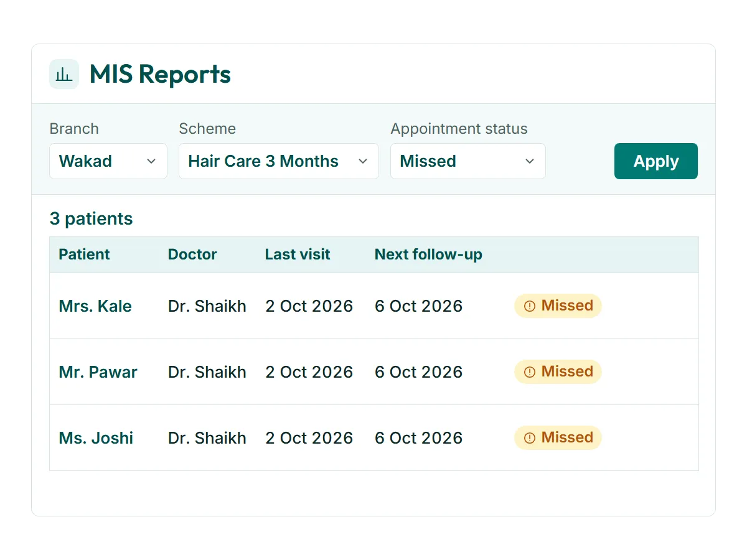This screenshot has width=747, height=560.
Task: Select patient name Ms. Joshi
Action: coord(96,438)
